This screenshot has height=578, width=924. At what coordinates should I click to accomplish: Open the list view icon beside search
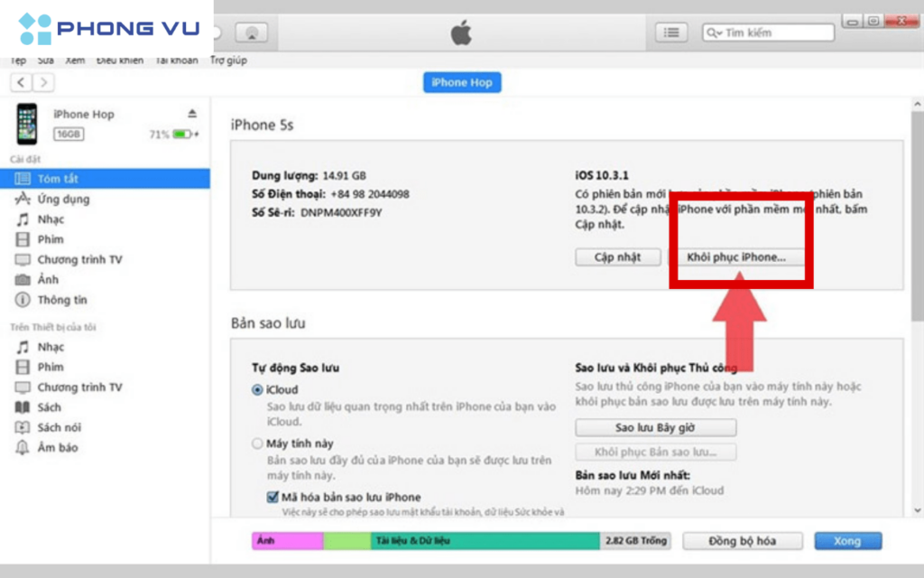(x=670, y=33)
